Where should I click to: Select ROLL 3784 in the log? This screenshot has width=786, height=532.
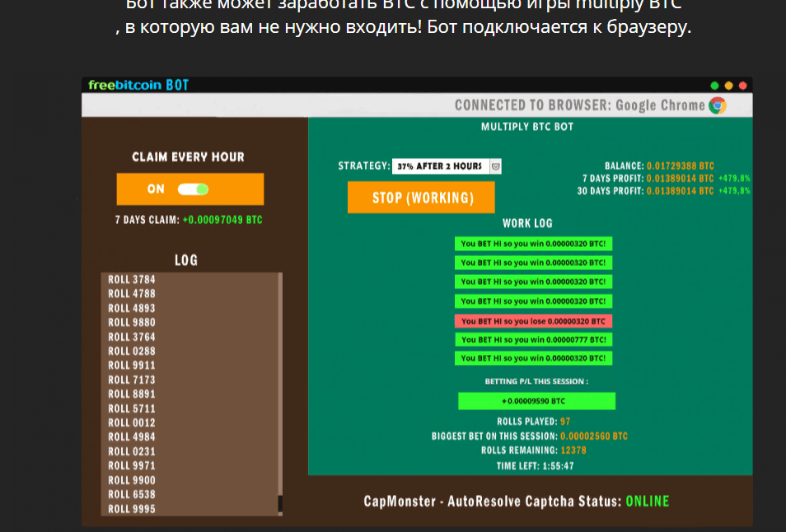132,279
